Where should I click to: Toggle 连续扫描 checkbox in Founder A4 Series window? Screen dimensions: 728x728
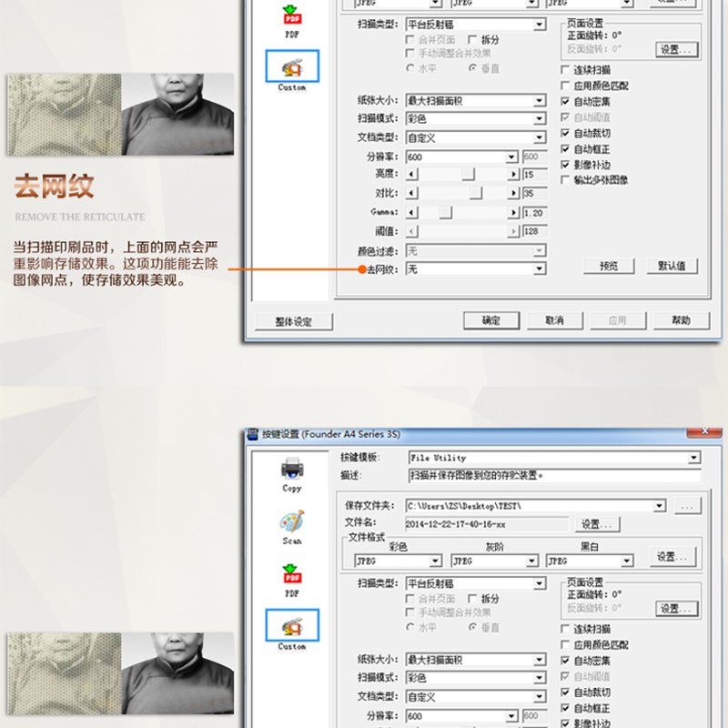(566, 629)
